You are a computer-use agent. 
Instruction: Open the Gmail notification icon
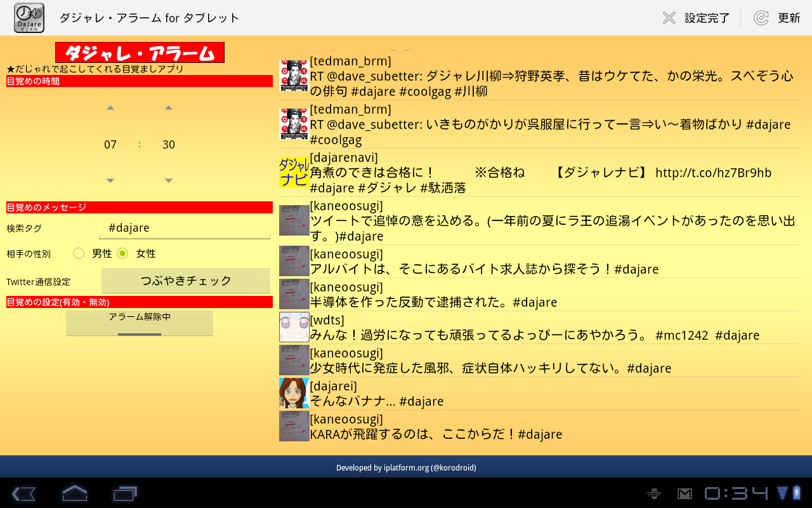[x=684, y=493]
